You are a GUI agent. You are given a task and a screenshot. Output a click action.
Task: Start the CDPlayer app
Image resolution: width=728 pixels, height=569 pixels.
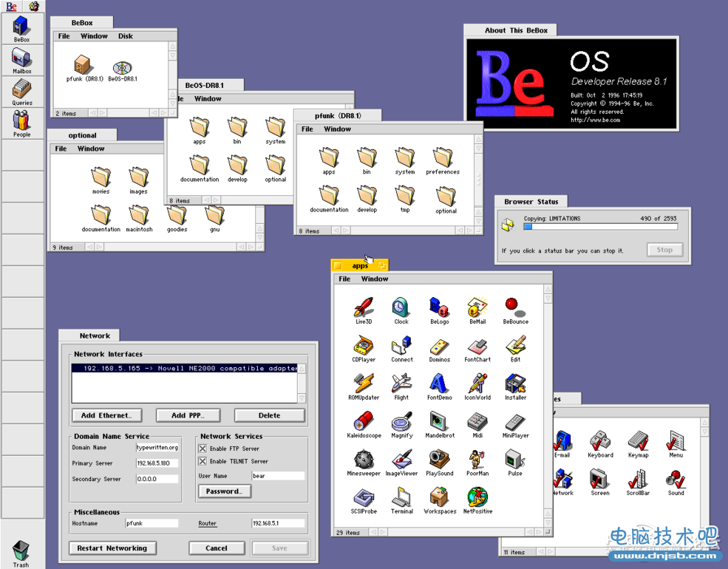click(364, 346)
